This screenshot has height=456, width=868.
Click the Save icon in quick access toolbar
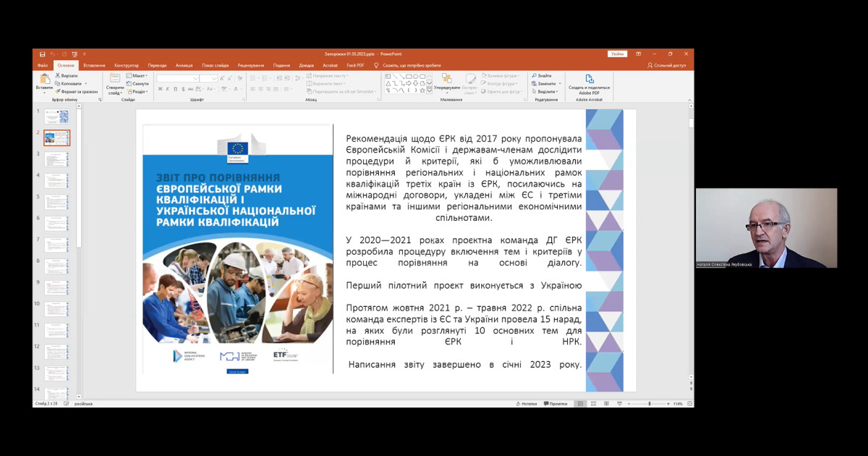pos(43,54)
